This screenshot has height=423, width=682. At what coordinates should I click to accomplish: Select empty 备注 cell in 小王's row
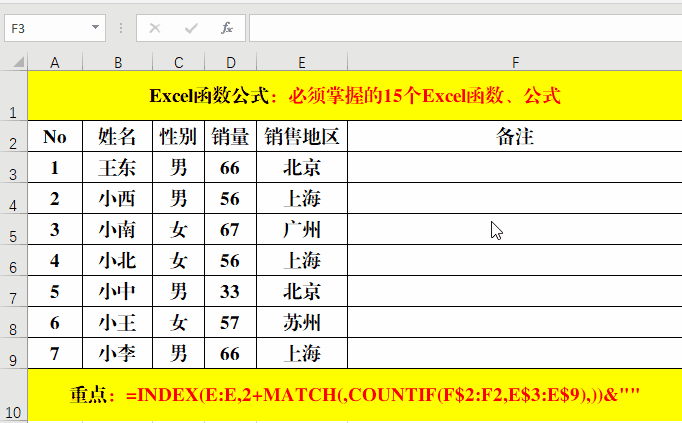[515, 322]
